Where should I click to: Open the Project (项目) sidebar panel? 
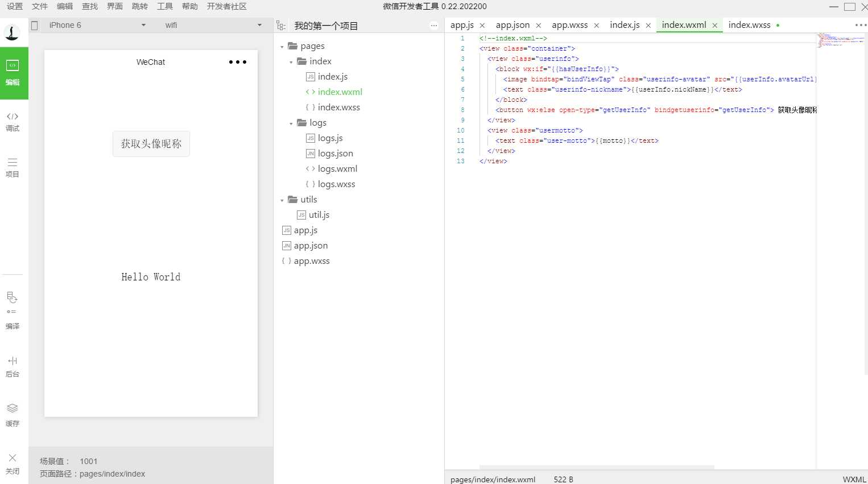(x=13, y=168)
